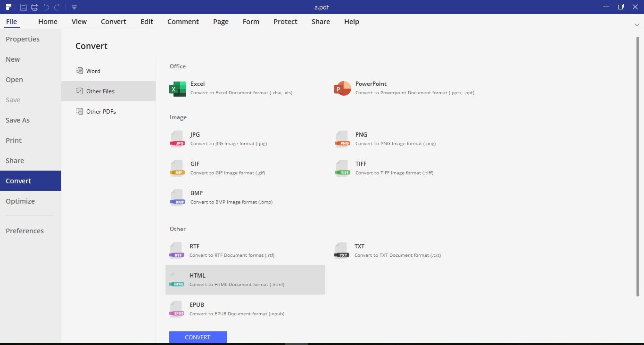Restore down the application window

click(x=620, y=7)
